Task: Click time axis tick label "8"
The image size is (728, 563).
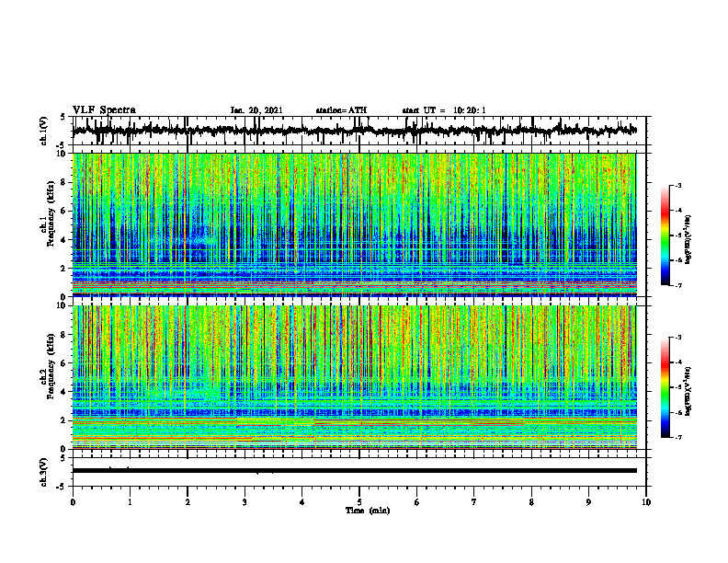Action: (531, 502)
